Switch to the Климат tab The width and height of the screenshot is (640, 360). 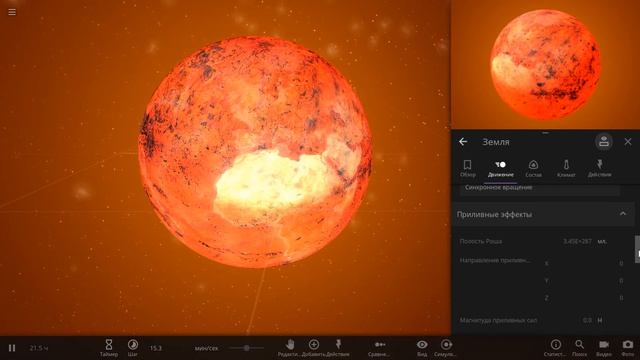(566, 169)
